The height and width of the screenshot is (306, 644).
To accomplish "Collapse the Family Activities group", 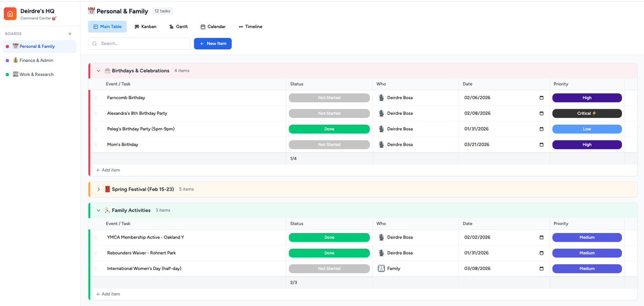I will tap(99, 211).
